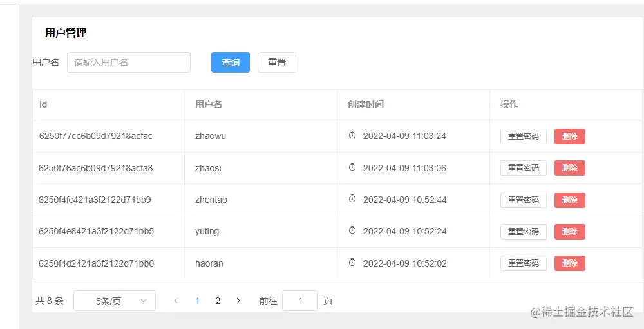Reset password for user zhaosi
Image resolution: width=644 pixels, height=329 pixels.
(523, 168)
